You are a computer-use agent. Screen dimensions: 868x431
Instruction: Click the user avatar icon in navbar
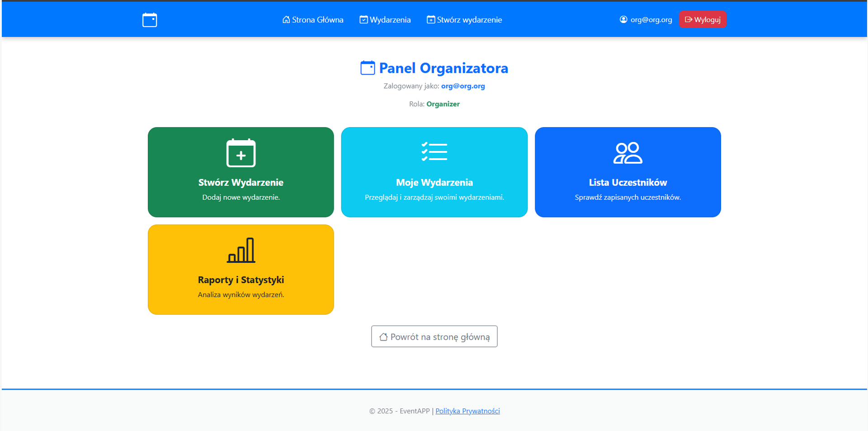623,19
